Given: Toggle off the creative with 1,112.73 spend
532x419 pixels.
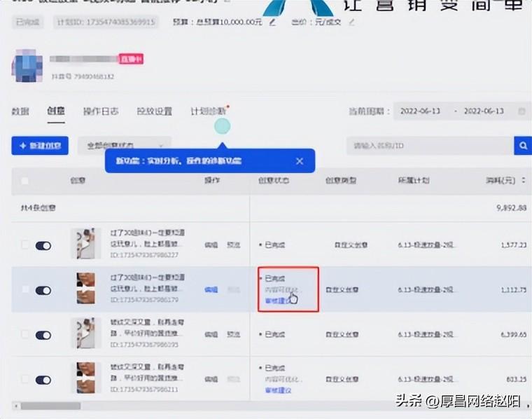Looking at the screenshot, I should coord(43,290).
